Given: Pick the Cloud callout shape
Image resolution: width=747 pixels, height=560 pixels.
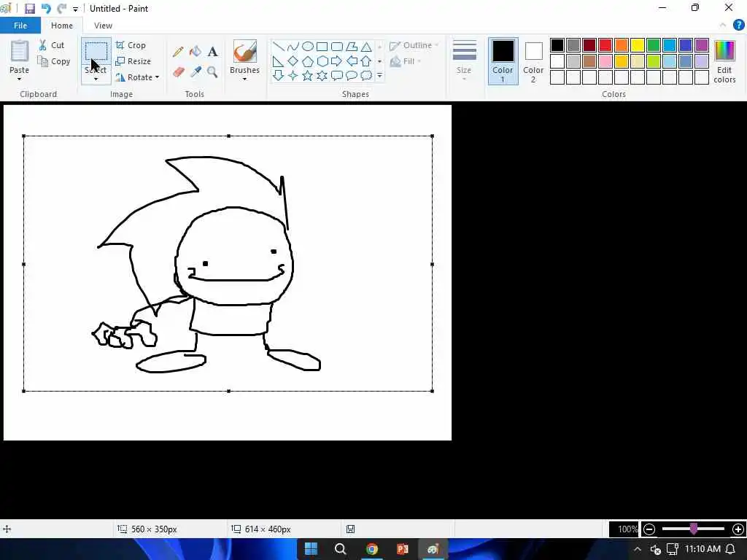Looking at the screenshot, I should point(366,75).
